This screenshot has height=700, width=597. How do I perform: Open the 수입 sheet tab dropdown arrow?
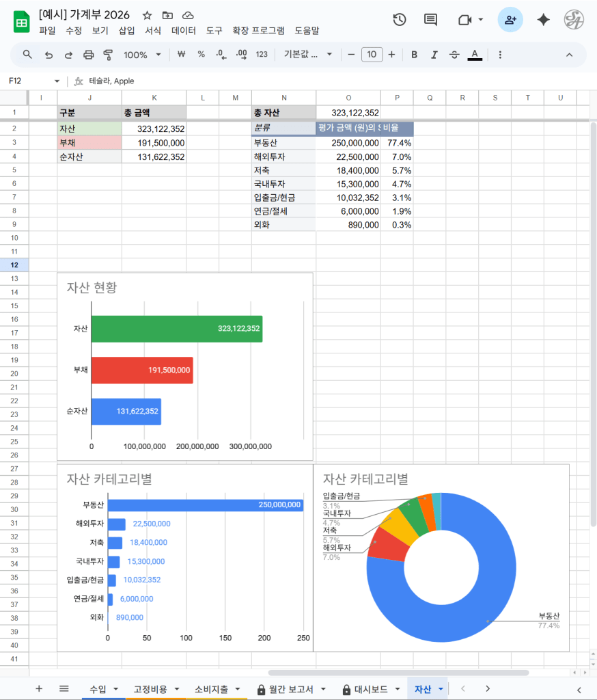coord(115,689)
